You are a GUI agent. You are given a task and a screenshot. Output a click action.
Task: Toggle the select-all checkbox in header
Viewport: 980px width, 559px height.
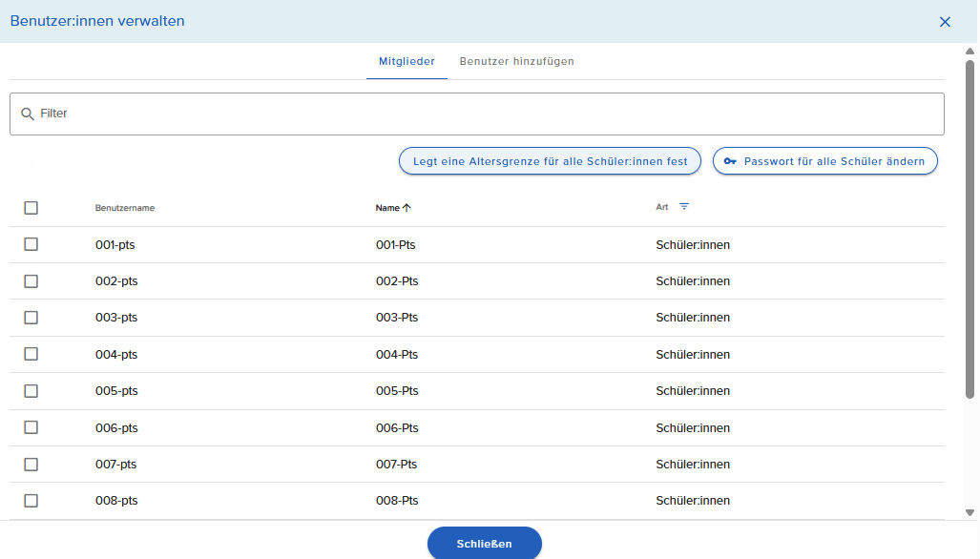(x=31, y=208)
